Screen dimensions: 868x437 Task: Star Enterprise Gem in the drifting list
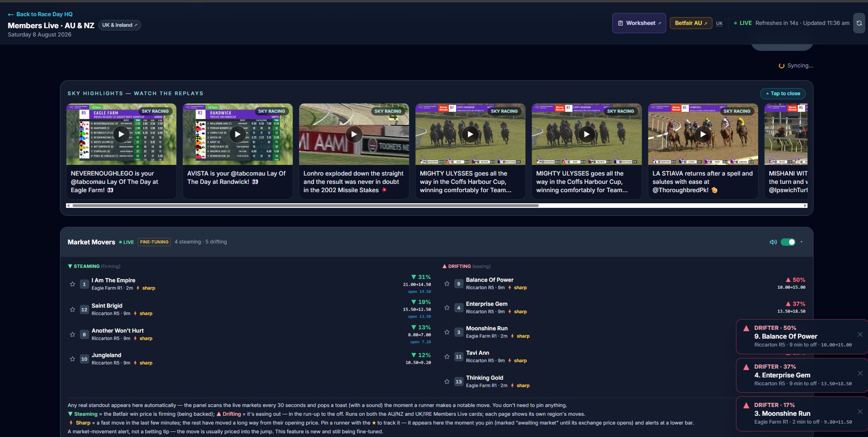pos(447,308)
